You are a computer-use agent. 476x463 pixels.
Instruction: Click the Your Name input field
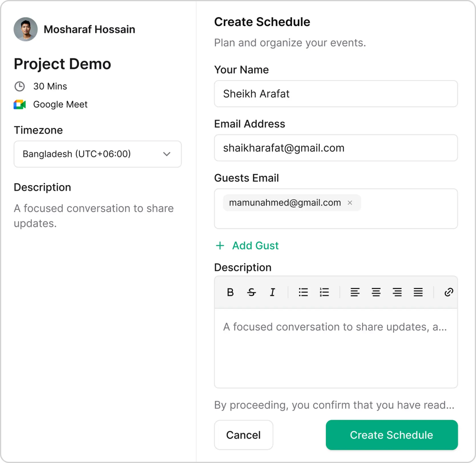[336, 94]
